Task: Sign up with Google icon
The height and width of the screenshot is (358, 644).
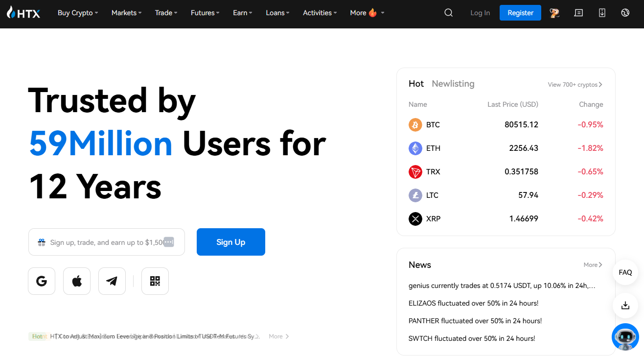Action: [x=42, y=281]
